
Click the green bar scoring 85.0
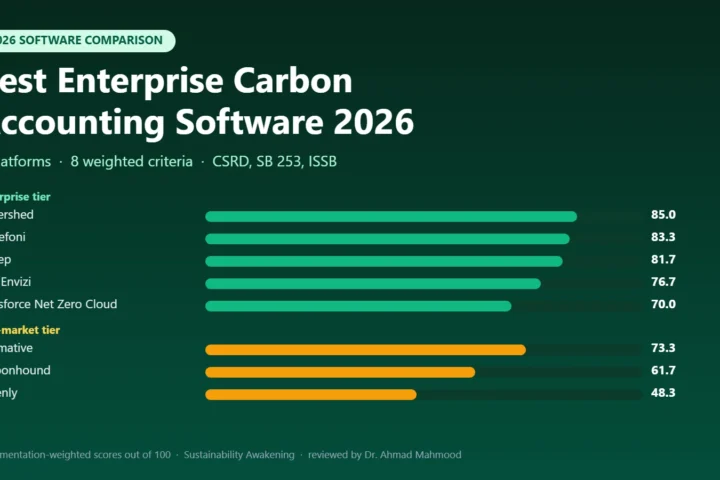pos(391,216)
